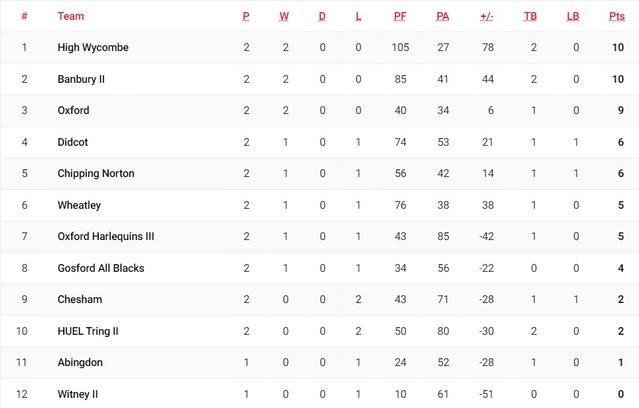Image resolution: width=639 pixels, height=408 pixels.
Task: Click the P played column header
Action: click(x=246, y=17)
